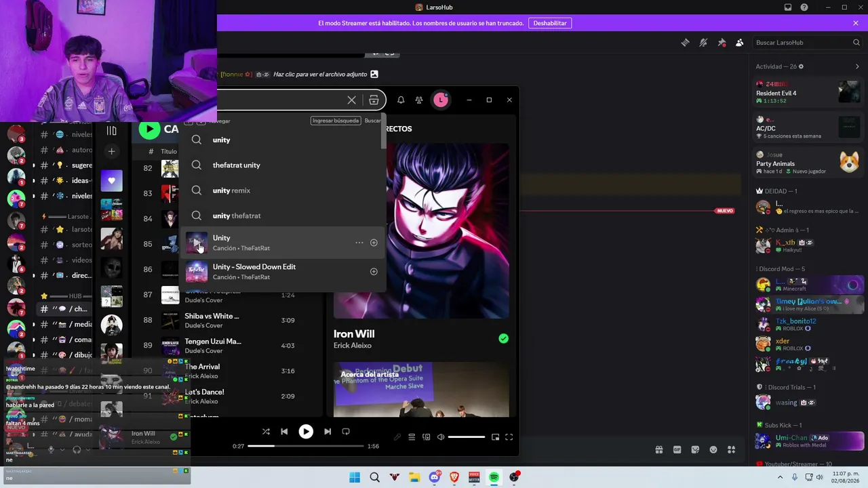This screenshot has width=868, height=488.
Task: Open the Spotify profile avatar menu
Action: (441, 100)
